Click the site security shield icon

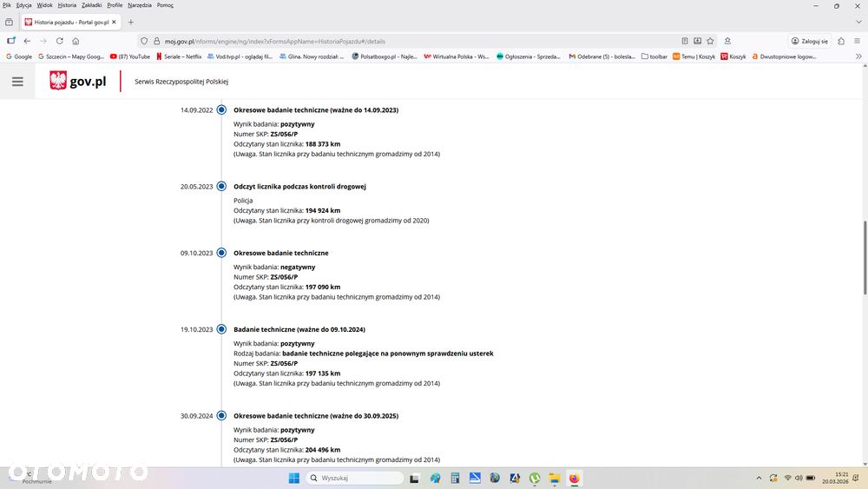click(144, 41)
